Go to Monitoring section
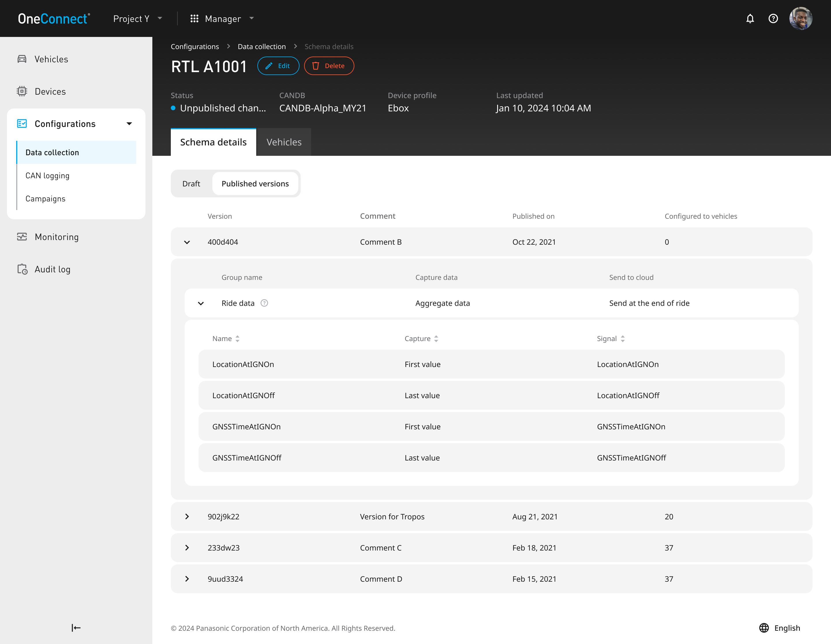 (x=57, y=237)
